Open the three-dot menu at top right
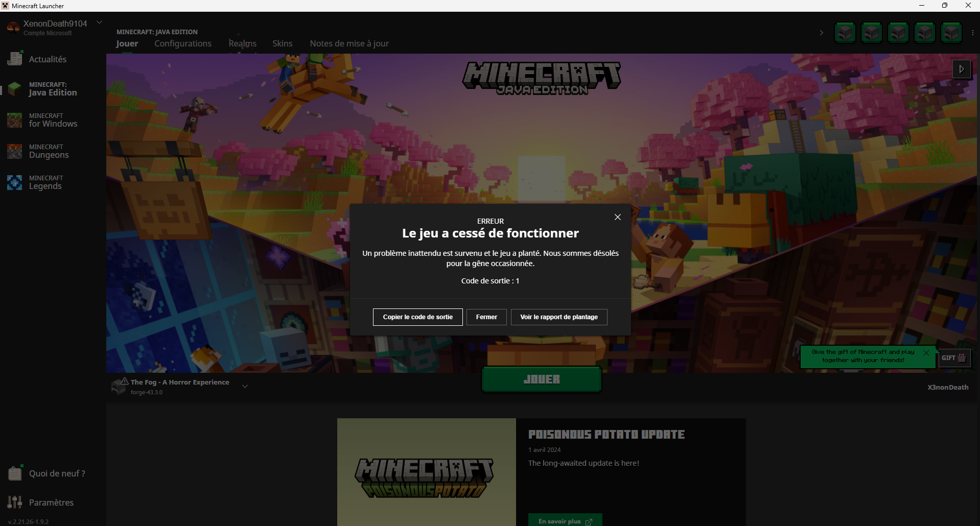980x526 pixels. 973,33
